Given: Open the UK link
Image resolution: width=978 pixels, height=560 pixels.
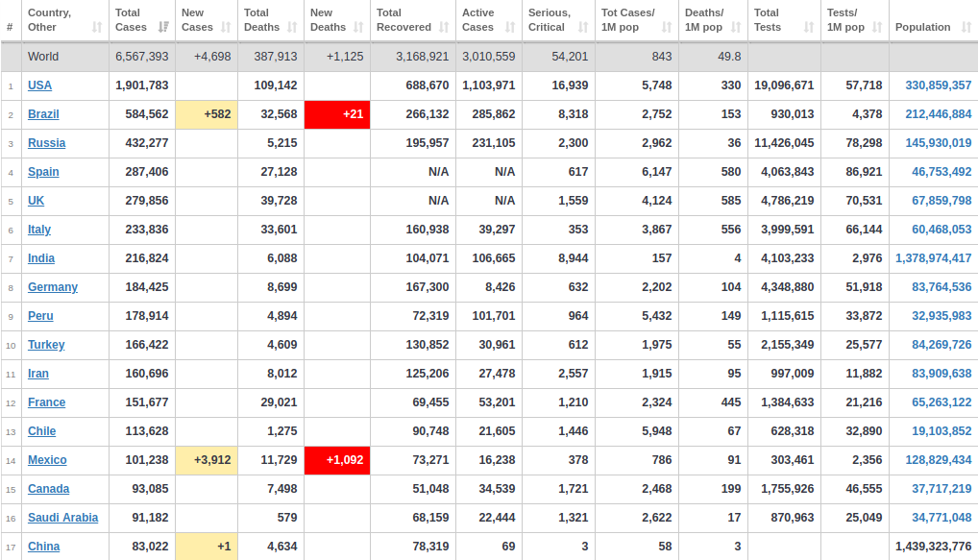Looking at the screenshot, I should [37, 200].
